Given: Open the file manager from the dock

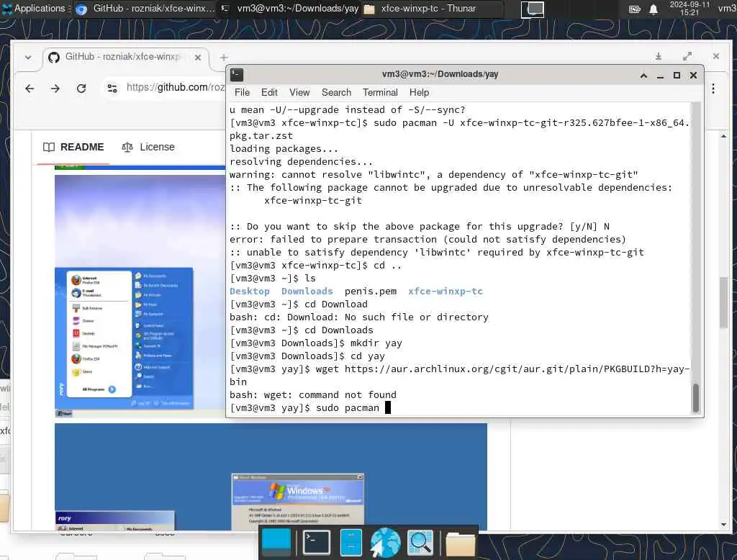Looking at the screenshot, I should (x=351, y=543).
